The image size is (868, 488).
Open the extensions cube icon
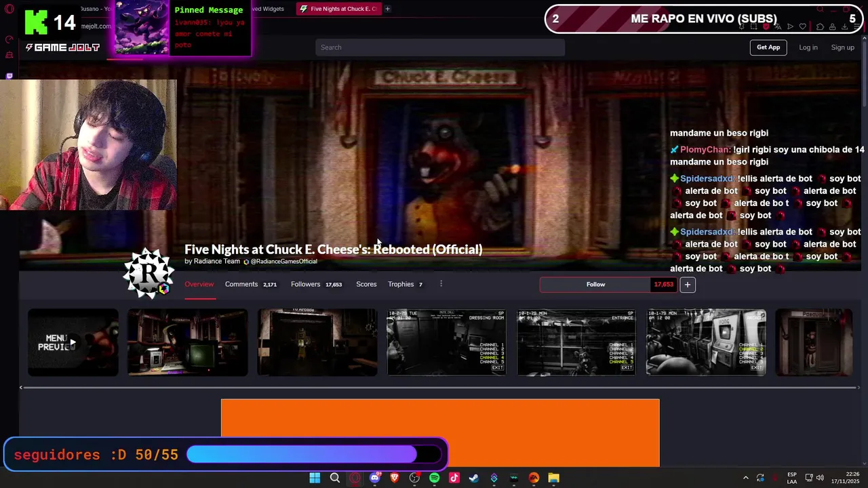click(820, 27)
